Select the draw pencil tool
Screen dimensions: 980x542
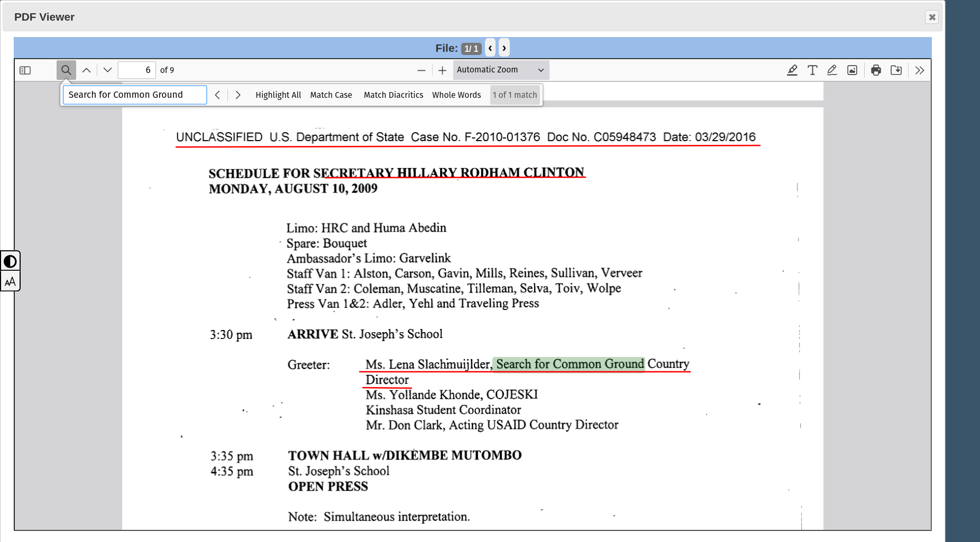click(x=832, y=70)
